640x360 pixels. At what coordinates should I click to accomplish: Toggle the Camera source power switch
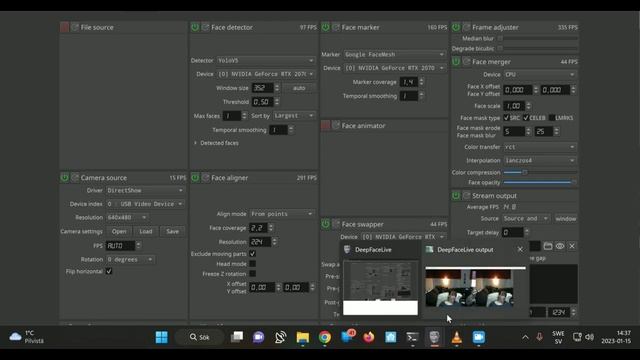point(64,178)
